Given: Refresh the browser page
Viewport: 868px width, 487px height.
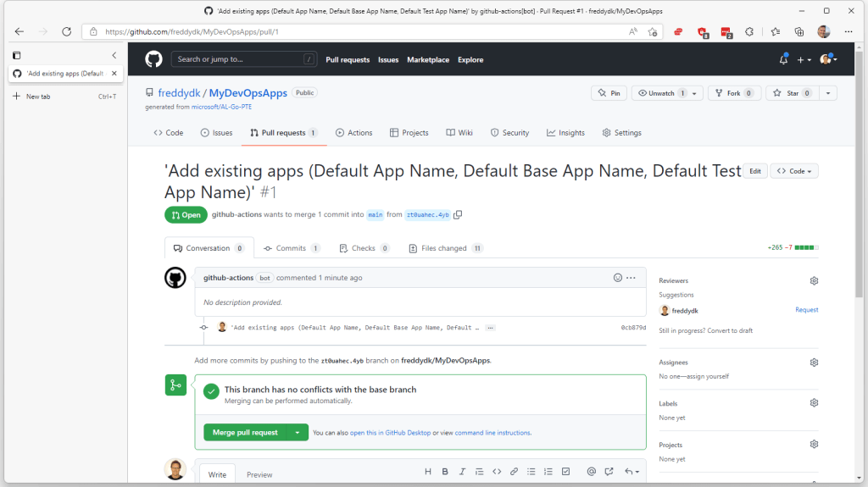Looking at the screenshot, I should 66,31.
